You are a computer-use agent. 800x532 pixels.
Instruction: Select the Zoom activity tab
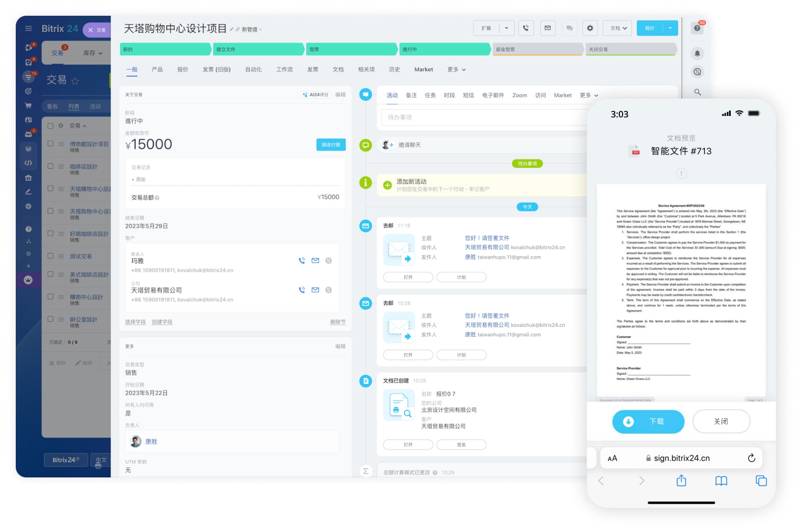[x=520, y=95]
